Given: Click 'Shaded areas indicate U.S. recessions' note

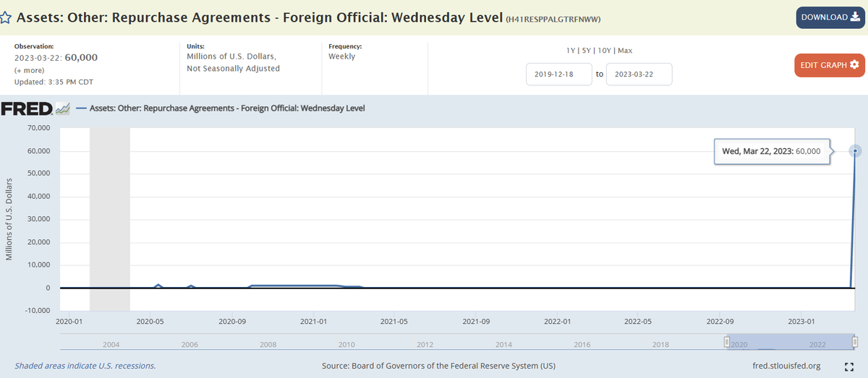Looking at the screenshot, I should 85,366.
